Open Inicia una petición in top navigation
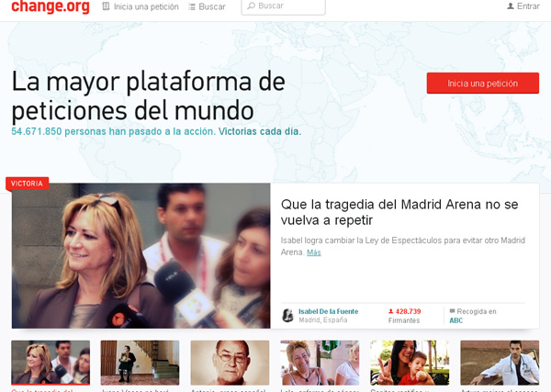 pyautogui.click(x=146, y=6)
